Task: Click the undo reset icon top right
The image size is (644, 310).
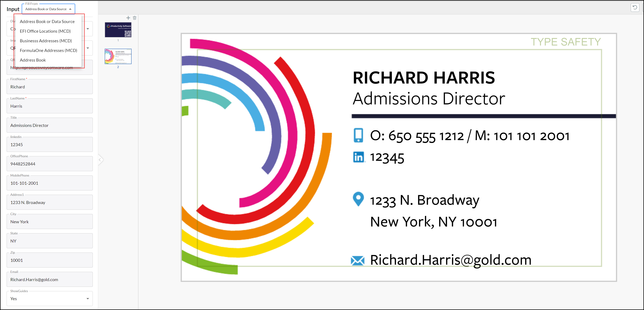Action: (x=635, y=7)
